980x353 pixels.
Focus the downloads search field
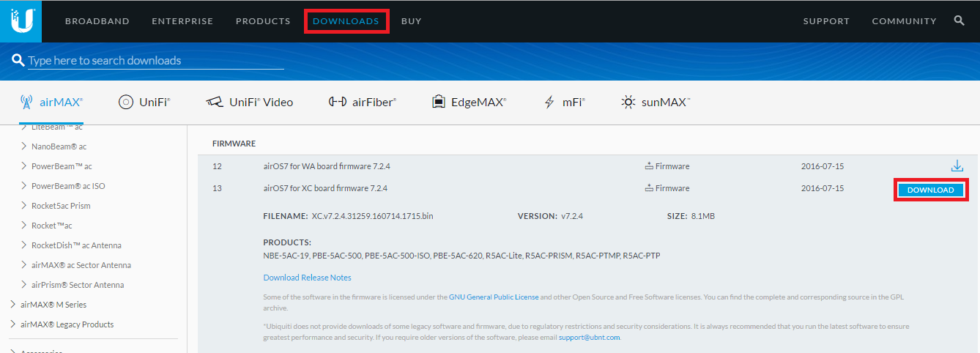click(155, 61)
